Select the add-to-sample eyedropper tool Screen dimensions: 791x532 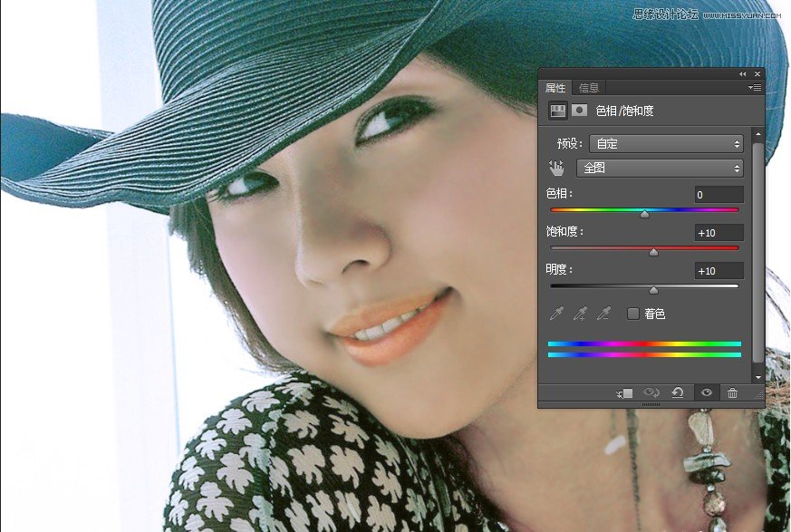(x=581, y=313)
